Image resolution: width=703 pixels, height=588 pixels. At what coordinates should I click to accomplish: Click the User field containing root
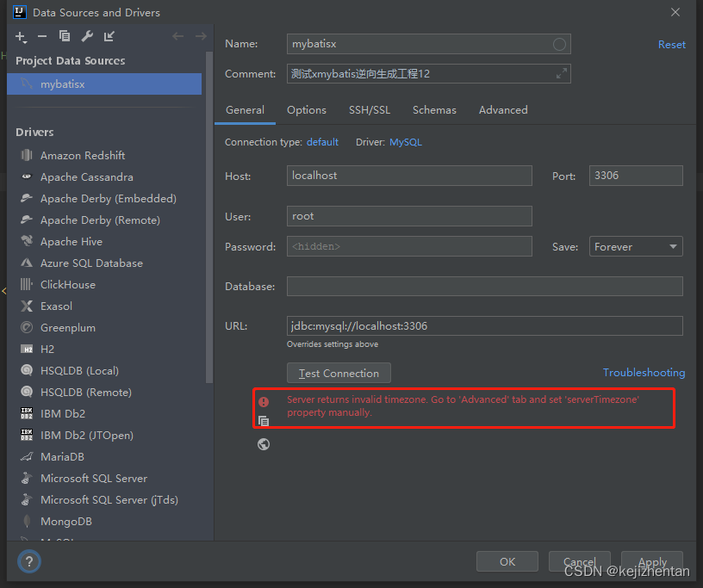tap(409, 216)
